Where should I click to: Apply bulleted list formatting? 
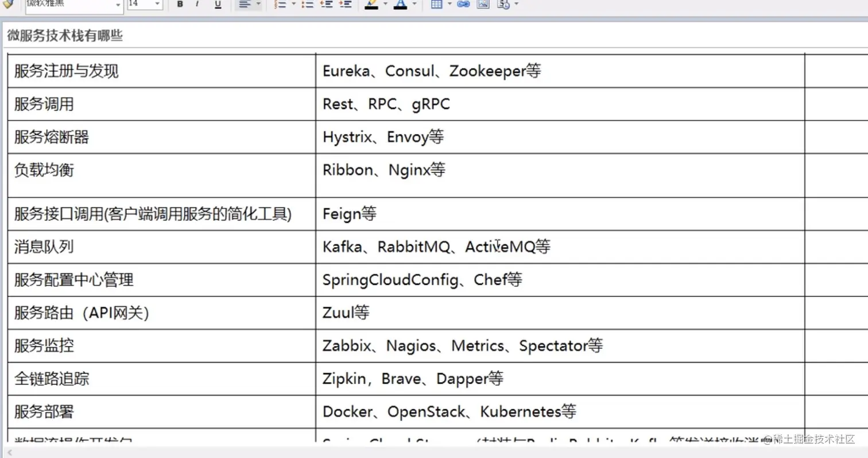coord(307,5)
